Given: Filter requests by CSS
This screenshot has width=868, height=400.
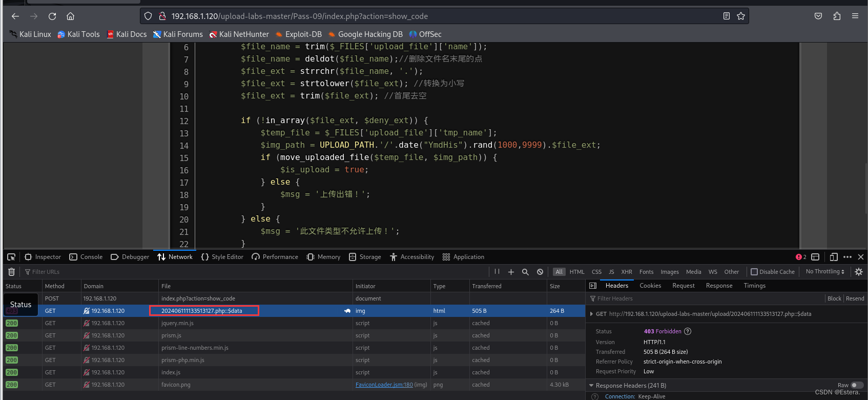Looking at the screenshot, I should pyautogui.click(x=596, y=272).
